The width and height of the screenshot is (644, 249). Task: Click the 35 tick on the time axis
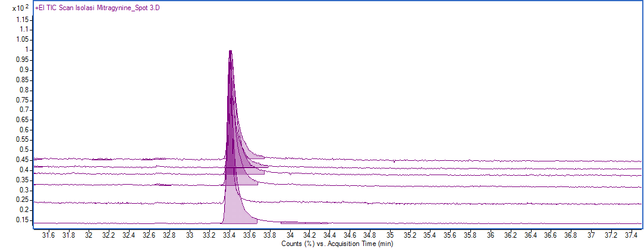[391, 236]
